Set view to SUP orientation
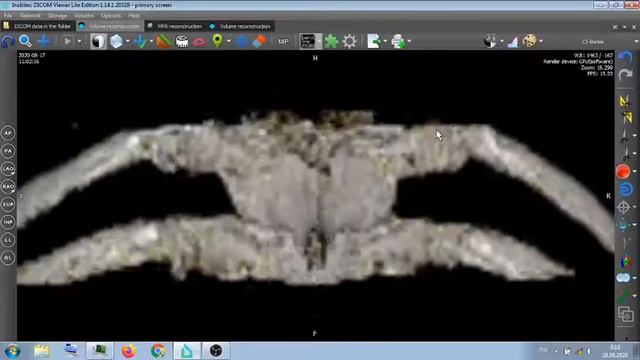This screenshot has height=360, width=640. [8, 204]
